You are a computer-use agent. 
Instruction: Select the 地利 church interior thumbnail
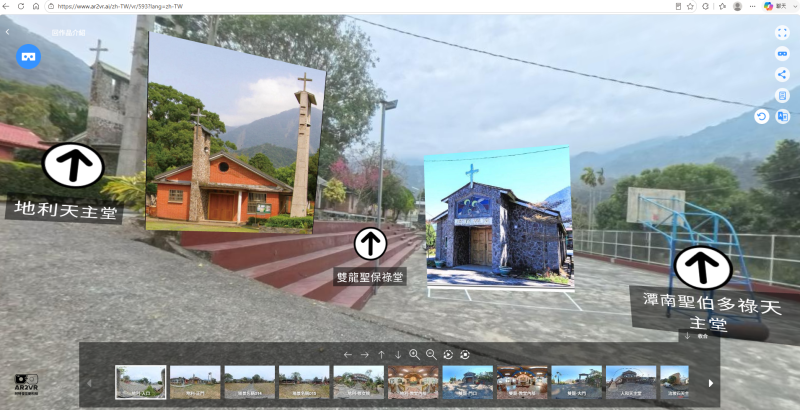tap(413, 382)
